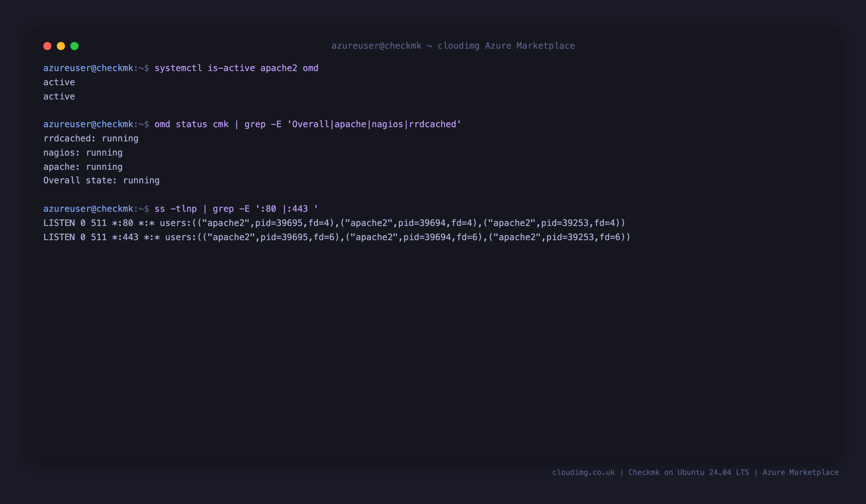Click the 'omd status cmk | grep -E' command
Screen dimensions: 866x504
pos(308,124)
